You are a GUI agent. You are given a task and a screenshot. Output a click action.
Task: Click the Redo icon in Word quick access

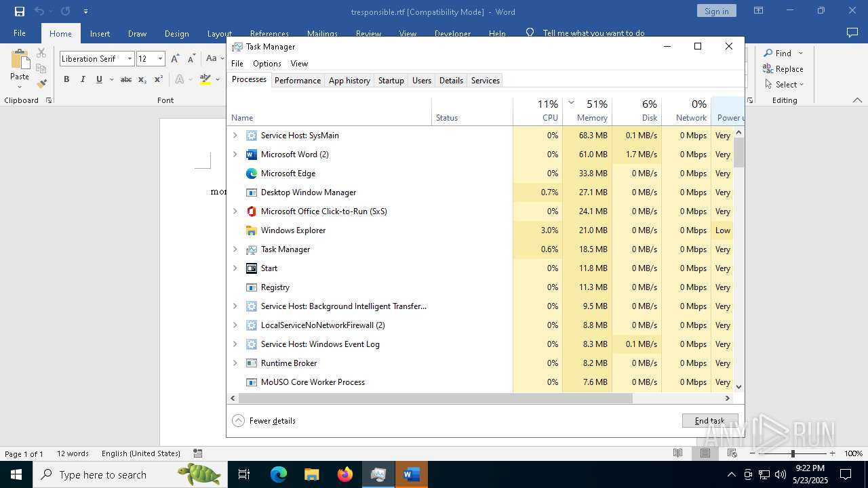point(65,12)
